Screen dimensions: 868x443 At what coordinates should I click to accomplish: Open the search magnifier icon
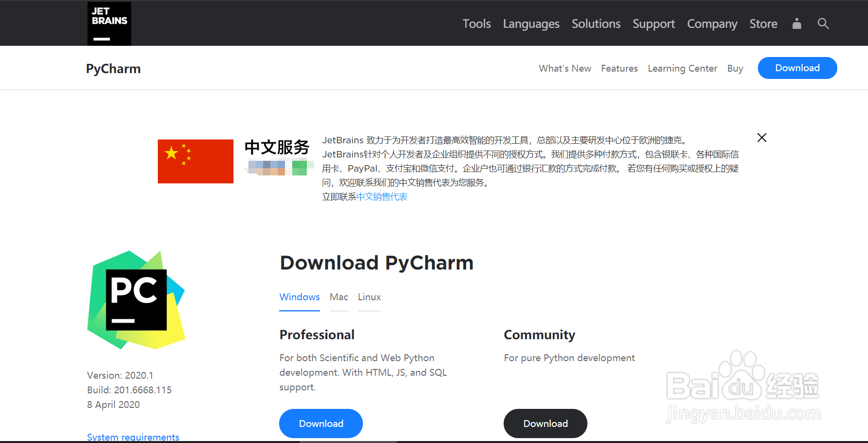pos(823,23)
